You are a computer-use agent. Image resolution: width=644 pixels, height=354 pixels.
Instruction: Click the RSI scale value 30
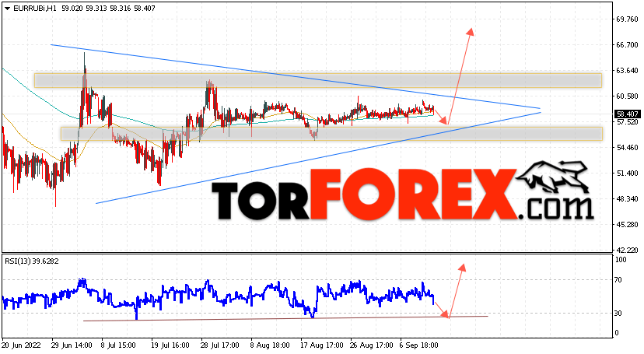618,314
